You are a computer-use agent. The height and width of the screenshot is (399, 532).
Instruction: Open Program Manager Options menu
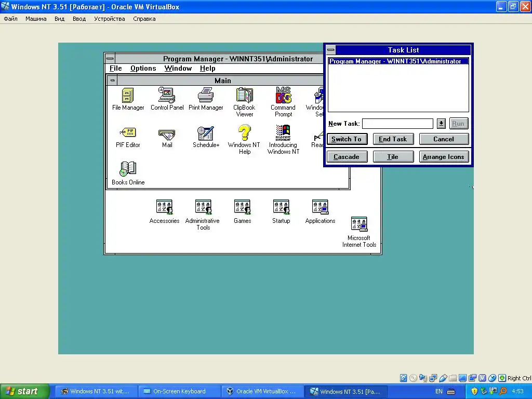pos(143,68)
